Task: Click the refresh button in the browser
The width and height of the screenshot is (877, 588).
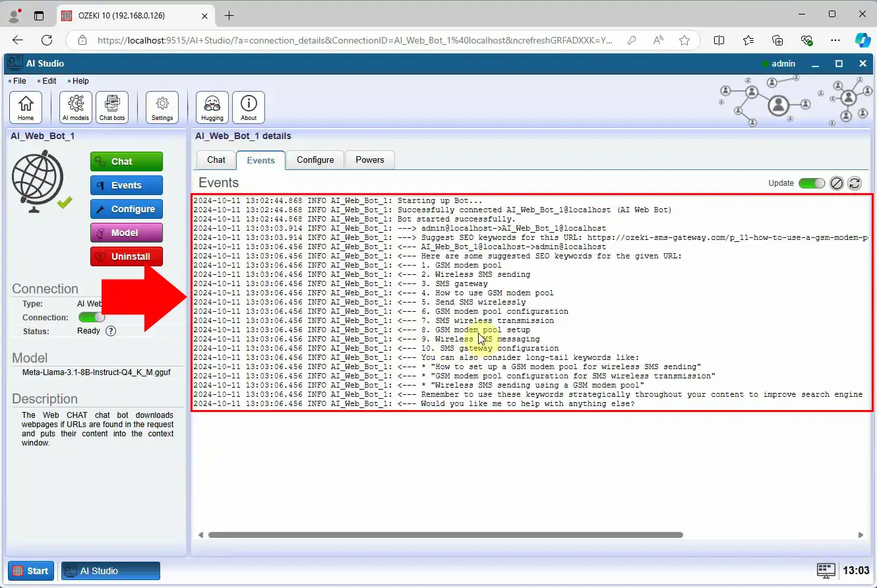Action: (x=47, y=40)
